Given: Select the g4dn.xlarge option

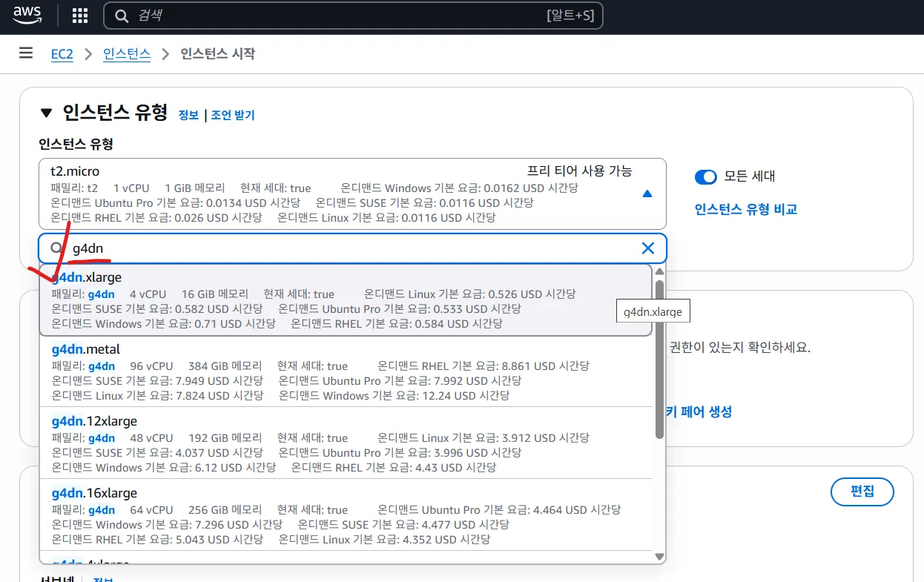Looking at the screenshot, I should click(x=346, y=300).
